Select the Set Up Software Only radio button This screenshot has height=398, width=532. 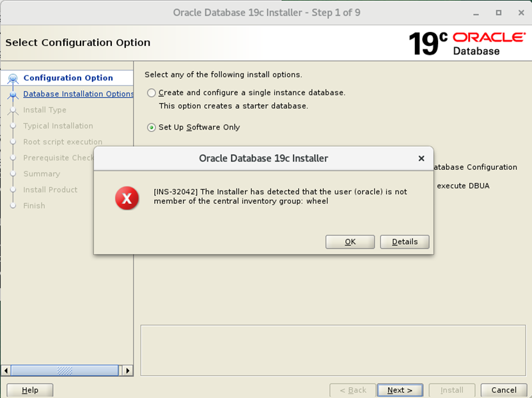tap(152, 128)
